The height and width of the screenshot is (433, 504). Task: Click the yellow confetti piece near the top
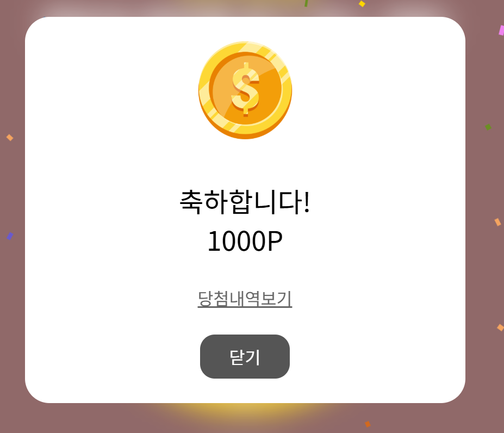362,4
